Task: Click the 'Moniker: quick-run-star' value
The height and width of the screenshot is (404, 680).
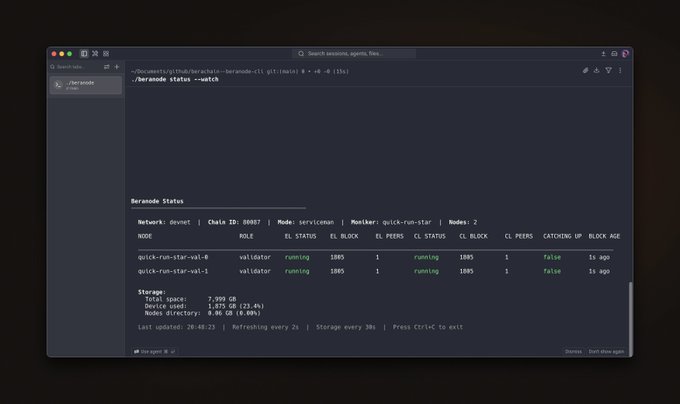Action: pyautogui.click(x=391, y=222)
